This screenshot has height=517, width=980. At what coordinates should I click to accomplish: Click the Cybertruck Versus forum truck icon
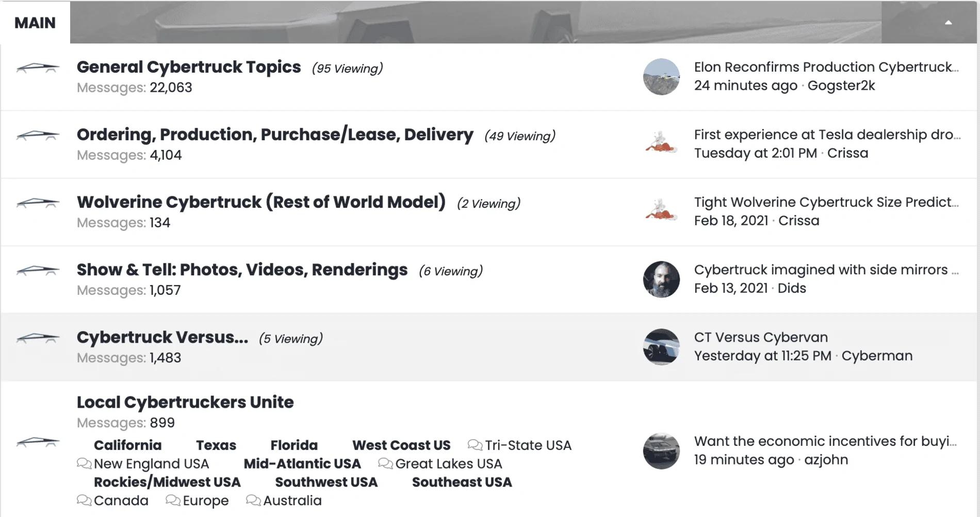click(x=38, y=338)
